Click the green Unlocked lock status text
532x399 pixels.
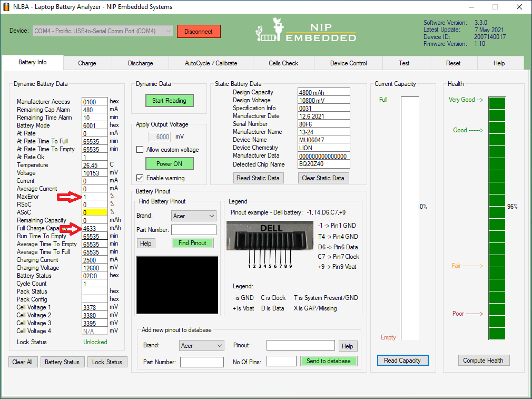coord(95,342)
